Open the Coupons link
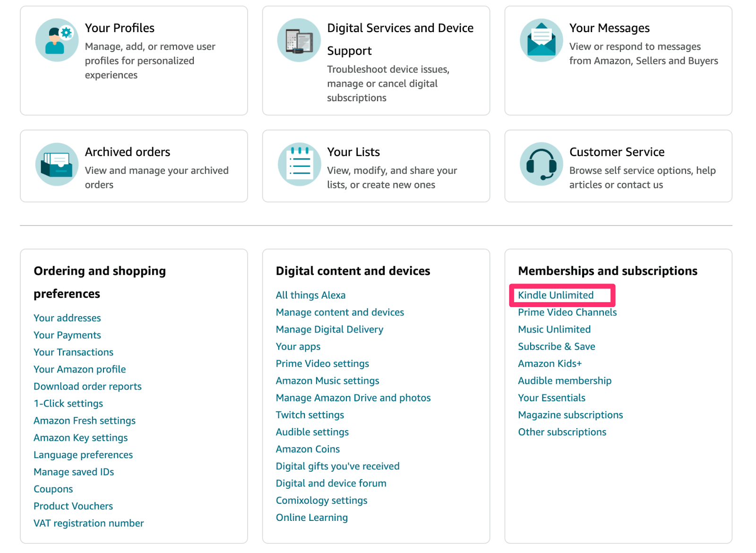The height and width of the screenshot is (553, 756). point(53,489)
